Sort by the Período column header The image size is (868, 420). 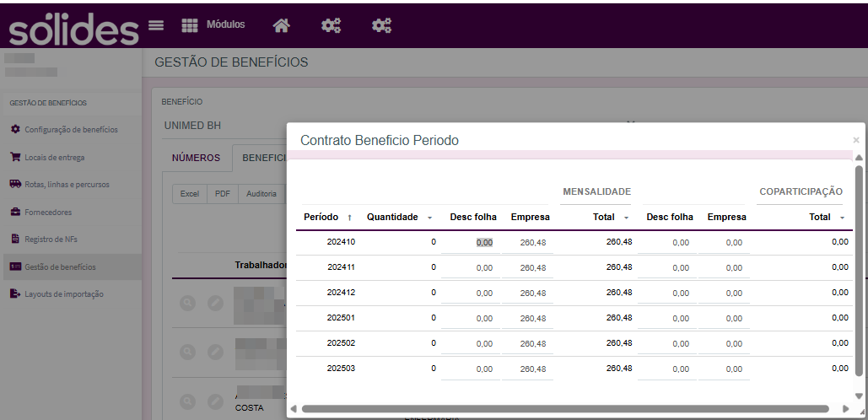(x=327, y=218)
